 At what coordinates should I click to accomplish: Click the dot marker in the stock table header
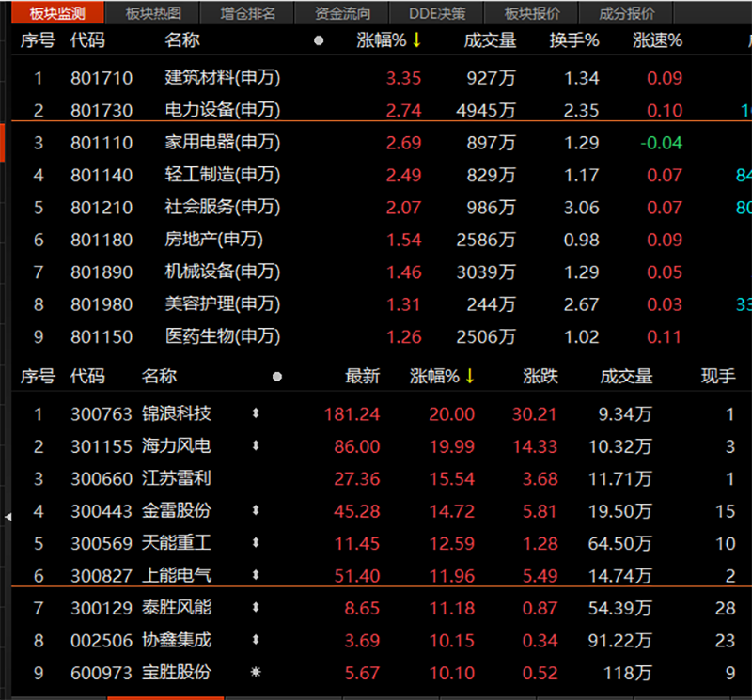pyautogui.click(x=277, y=377)
